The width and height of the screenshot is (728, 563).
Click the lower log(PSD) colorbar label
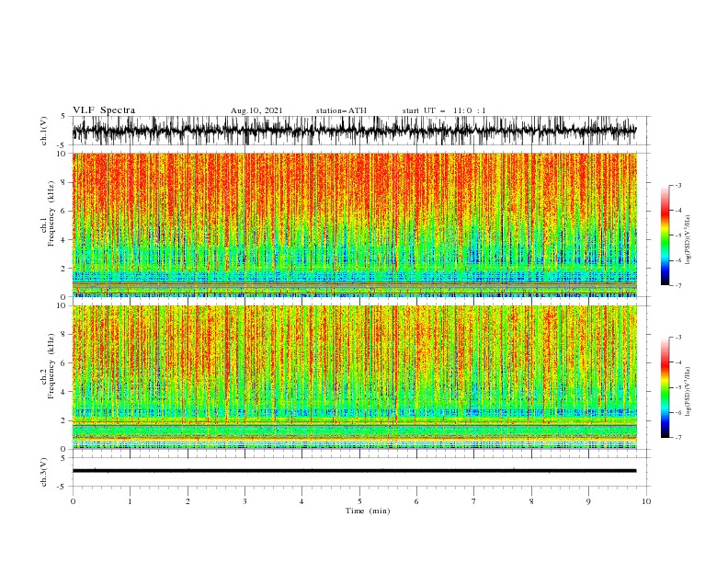coord(688,391)
